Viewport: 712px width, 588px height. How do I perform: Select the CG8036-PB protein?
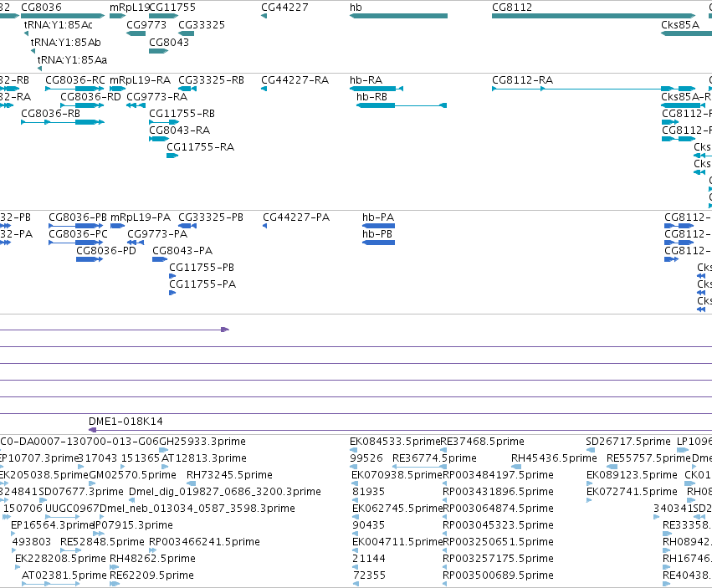(x=76, y=226)
